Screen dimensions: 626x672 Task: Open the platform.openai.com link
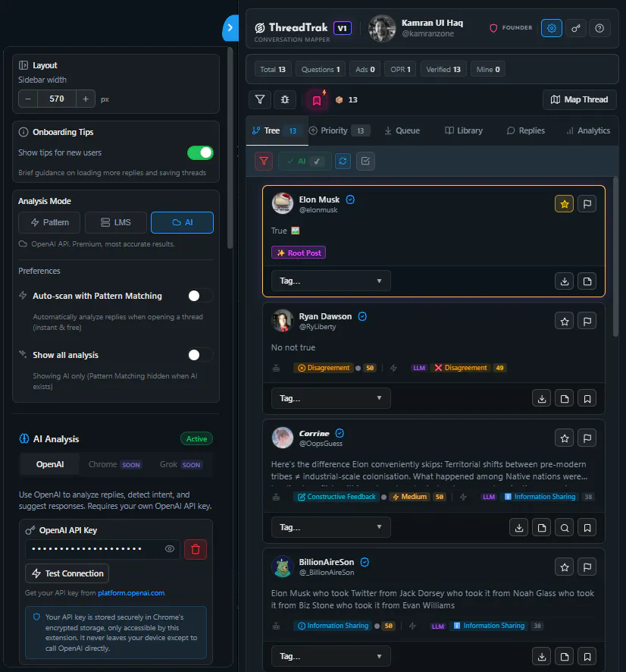[x=131, y=593]
